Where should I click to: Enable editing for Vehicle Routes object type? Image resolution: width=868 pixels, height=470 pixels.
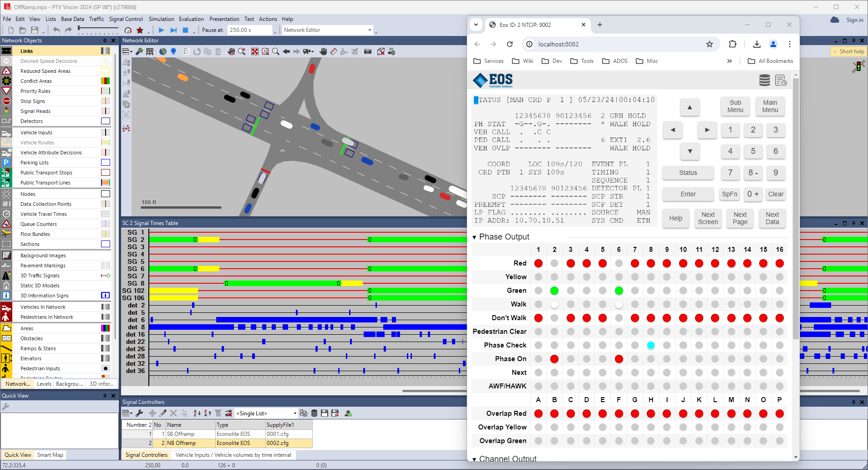pyautogui.click(x=6, y=143)
